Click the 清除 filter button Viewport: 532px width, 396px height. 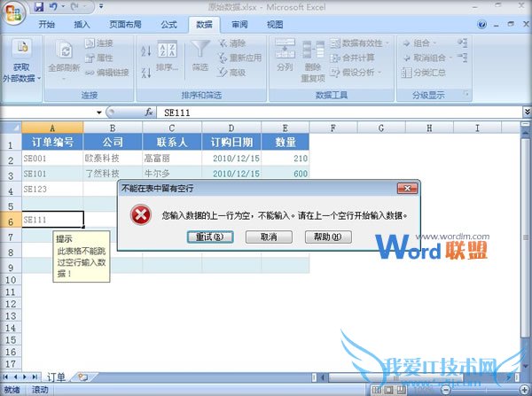pyautogui.click(x=232, y=43)
